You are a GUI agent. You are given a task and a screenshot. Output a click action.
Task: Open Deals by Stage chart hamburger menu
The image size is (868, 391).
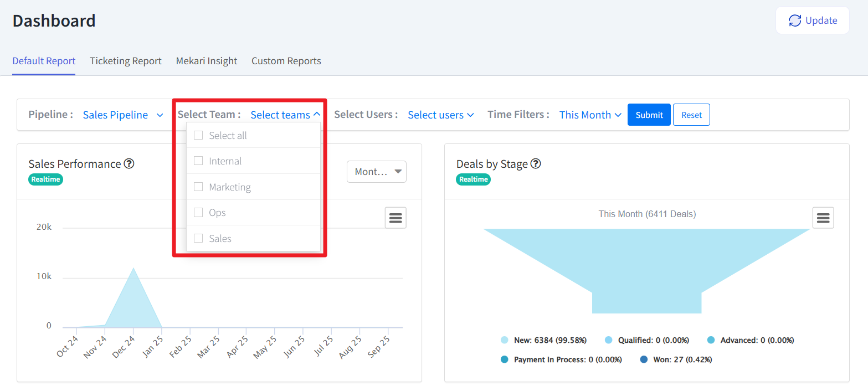(823, 218)
